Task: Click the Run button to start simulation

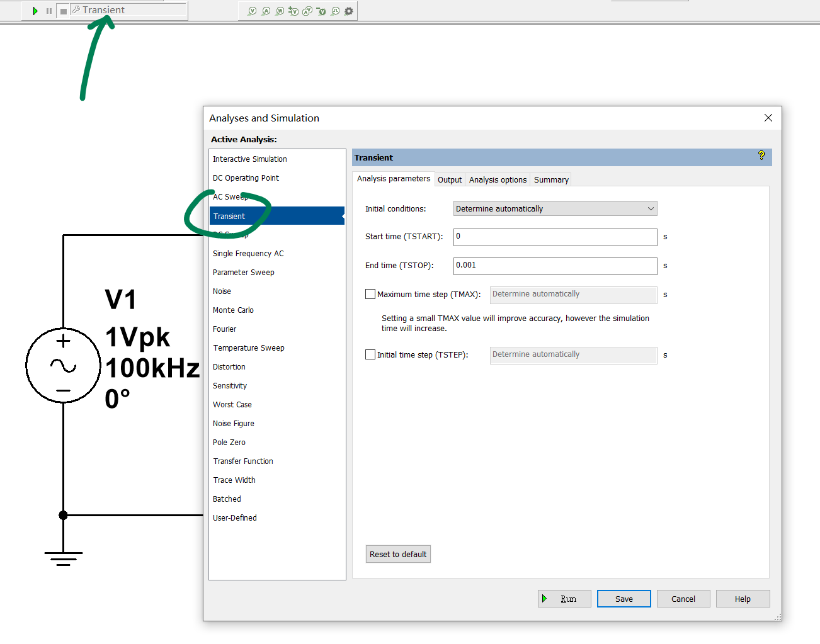Action: [x=564, y=598]
